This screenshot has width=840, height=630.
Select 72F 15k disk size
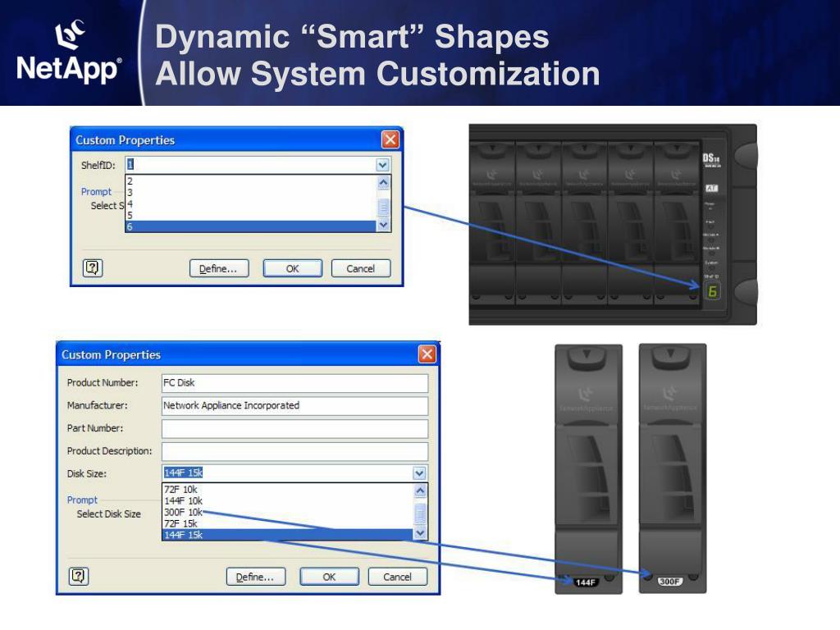click(288, 523)
